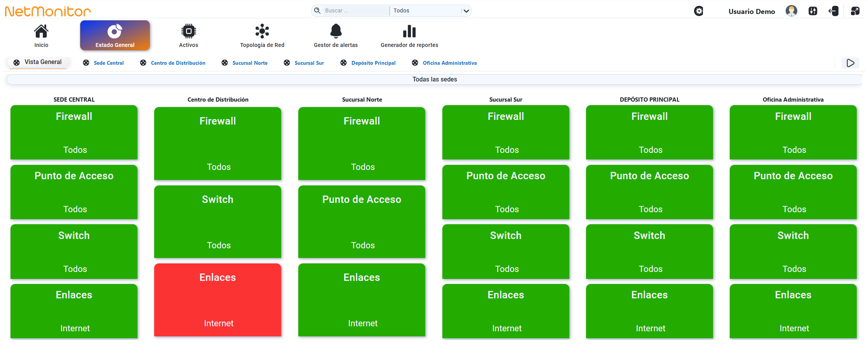Screen dimensions: 868x360
Task: Click the fullscreen expand icon at top right
Action: pyautogui.click(x=855, y=11)
